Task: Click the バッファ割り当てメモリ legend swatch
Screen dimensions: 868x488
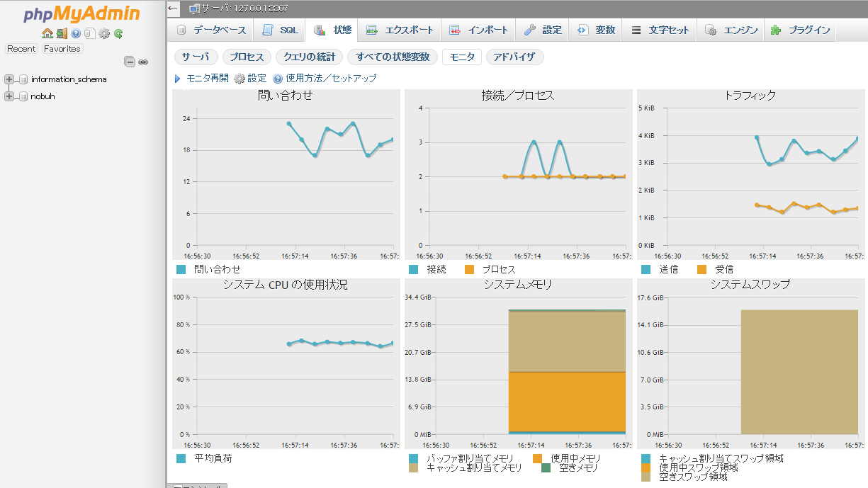Action: click(x=413, y=458)
